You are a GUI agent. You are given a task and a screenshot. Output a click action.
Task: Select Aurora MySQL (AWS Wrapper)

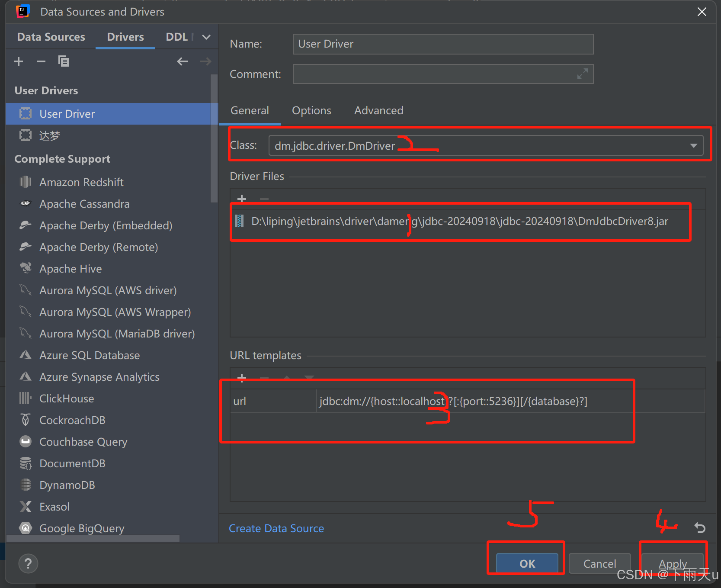108,312
